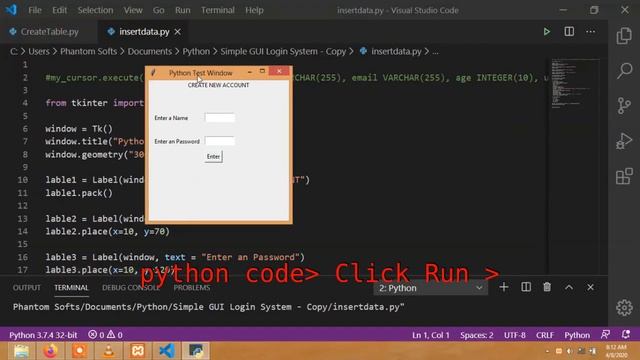Switch to Python window taskbar icon
The image size is (640, 360).
pyautogui.click(x=196, y=351)
